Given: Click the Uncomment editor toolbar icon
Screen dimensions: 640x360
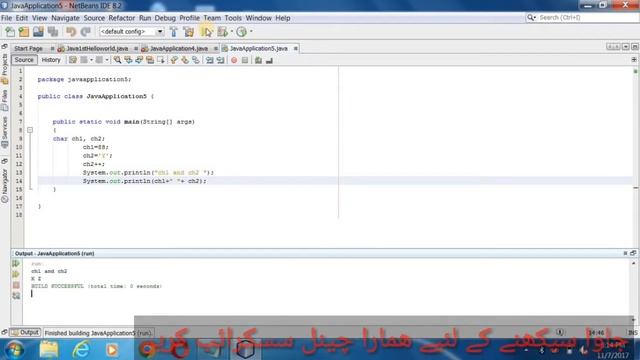Looking at the screenshot, I should tap(269, 60).
